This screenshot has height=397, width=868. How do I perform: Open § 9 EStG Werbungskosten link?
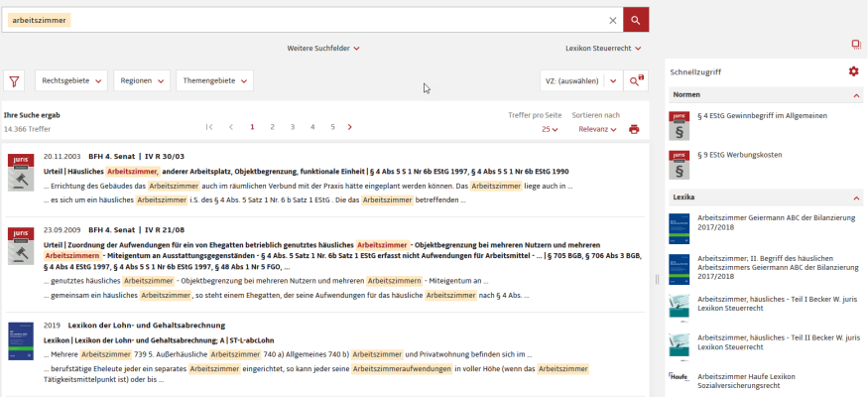740,155
